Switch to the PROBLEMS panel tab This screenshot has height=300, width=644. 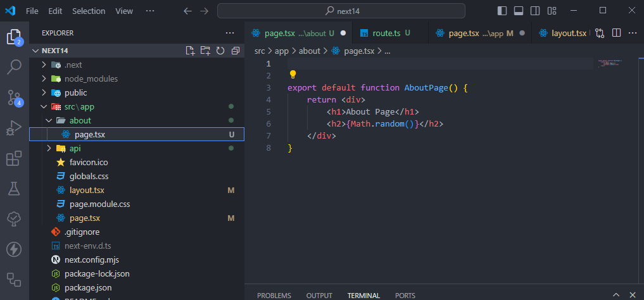tap(274, 296)
